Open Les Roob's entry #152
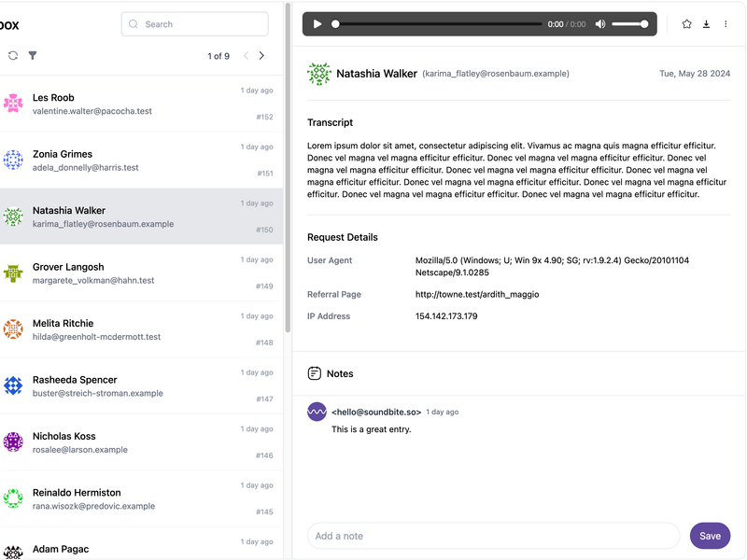This screenshot has width=747, height=560. (140, 104)
